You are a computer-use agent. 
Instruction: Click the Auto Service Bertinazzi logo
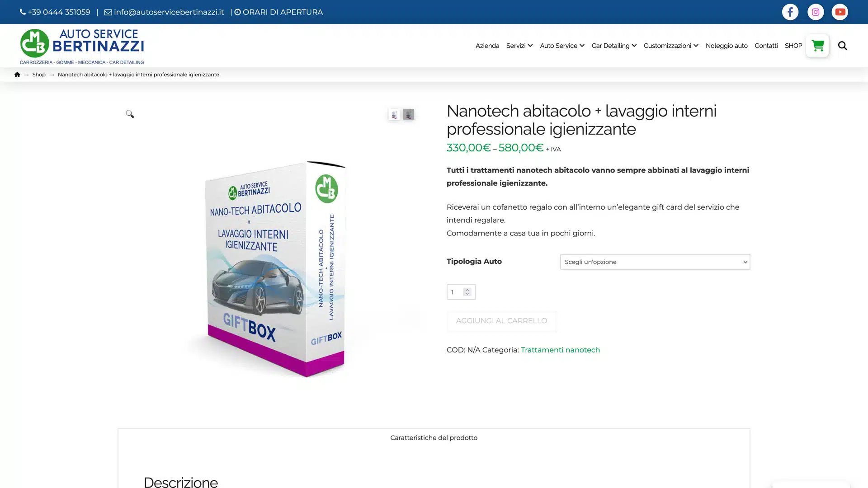click(x=82, y=46)
